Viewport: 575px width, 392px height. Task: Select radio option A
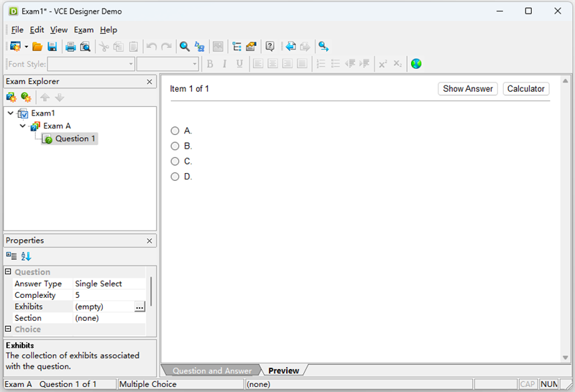(x=175, y=131)
